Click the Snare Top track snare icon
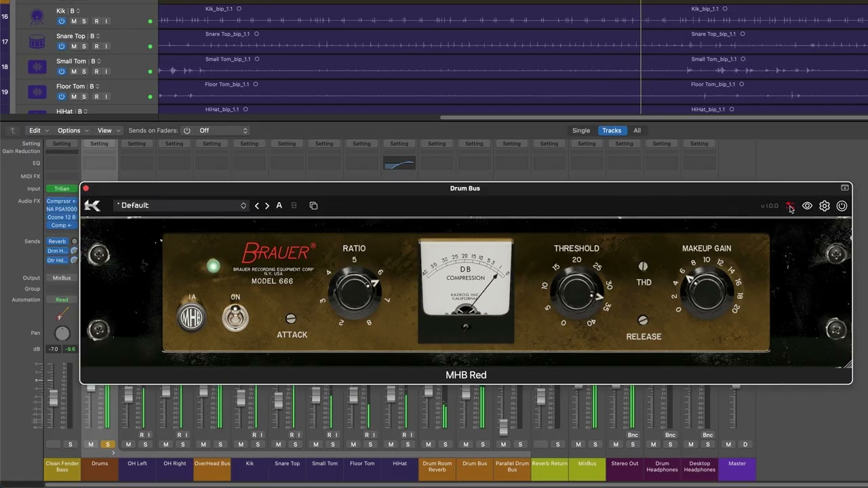Viewport: 868px width, 488px height. pos(37,41)
